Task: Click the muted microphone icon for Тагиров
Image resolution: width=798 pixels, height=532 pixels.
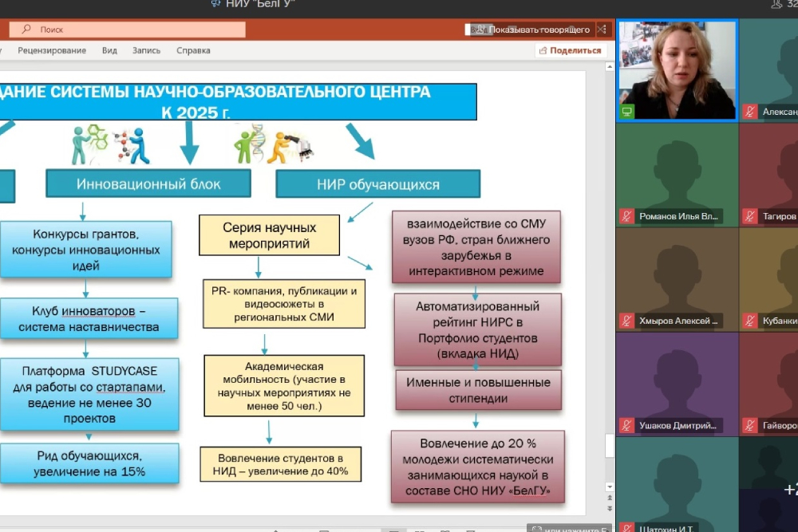Action: (750, 216)
